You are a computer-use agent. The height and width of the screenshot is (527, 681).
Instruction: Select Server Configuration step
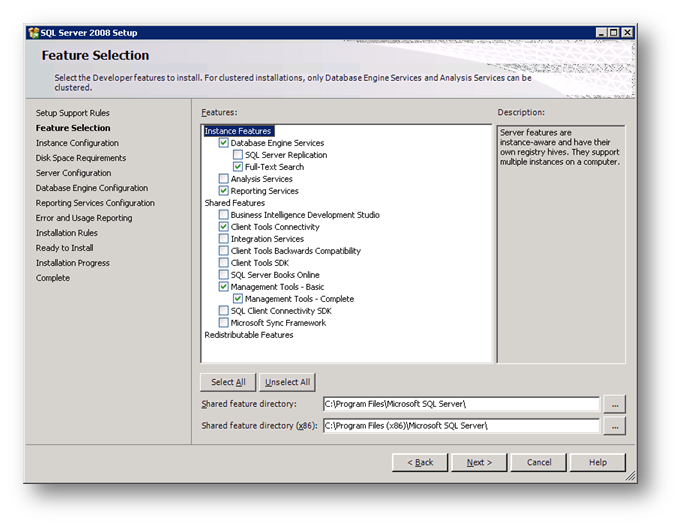73,173
